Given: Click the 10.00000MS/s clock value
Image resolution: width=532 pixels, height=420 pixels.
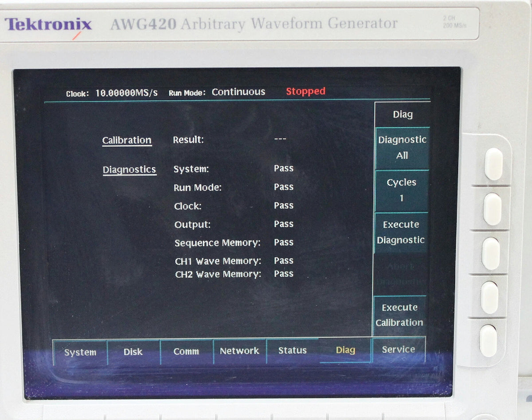Looking at the screenshot, I should [126, 93].
